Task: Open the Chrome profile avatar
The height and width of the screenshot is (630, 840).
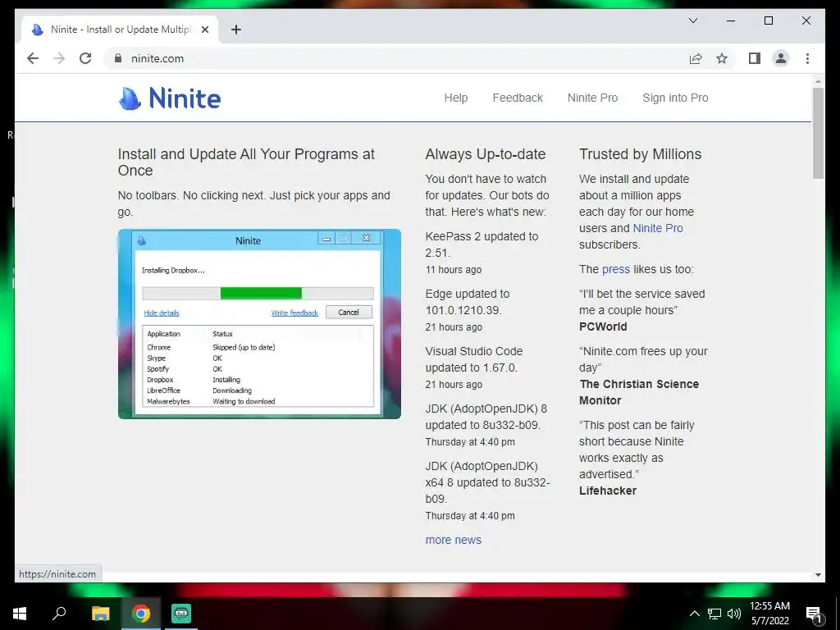Action: [781, 58]
